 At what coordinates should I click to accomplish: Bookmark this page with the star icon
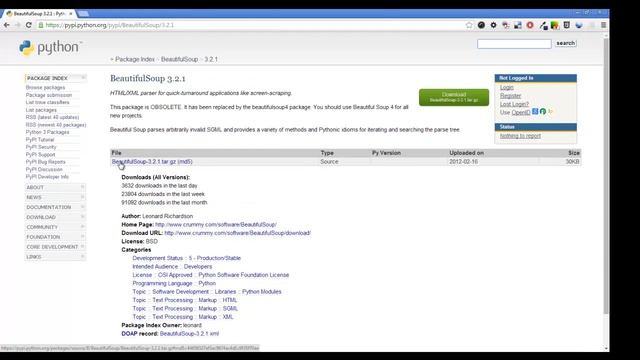click(x=469, y=25)
